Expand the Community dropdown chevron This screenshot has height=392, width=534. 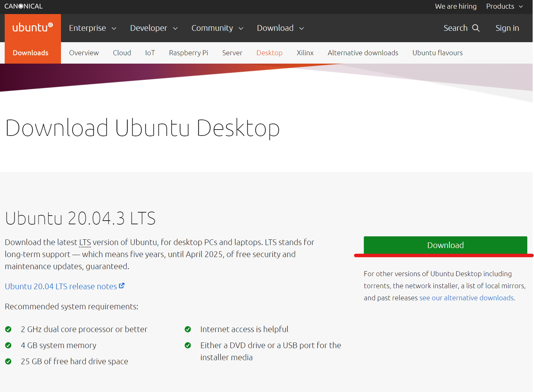(241, 28)
